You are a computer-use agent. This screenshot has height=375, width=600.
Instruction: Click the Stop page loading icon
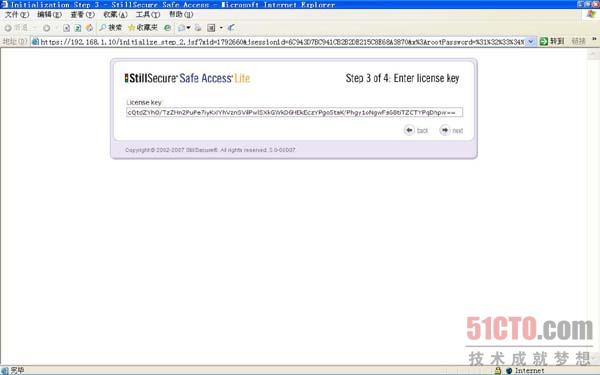(67, 28)
